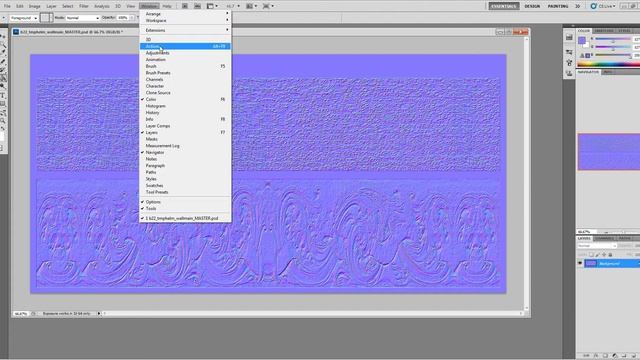This screenshot has height=360, width=640.
Task: Click Lock position icon in Layers panel
Action: (x=604, y=255)
